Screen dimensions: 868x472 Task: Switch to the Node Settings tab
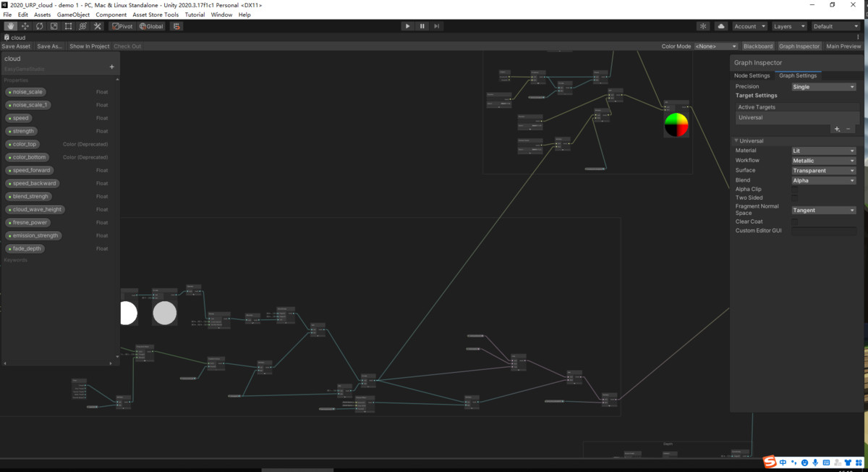(752, 75)
